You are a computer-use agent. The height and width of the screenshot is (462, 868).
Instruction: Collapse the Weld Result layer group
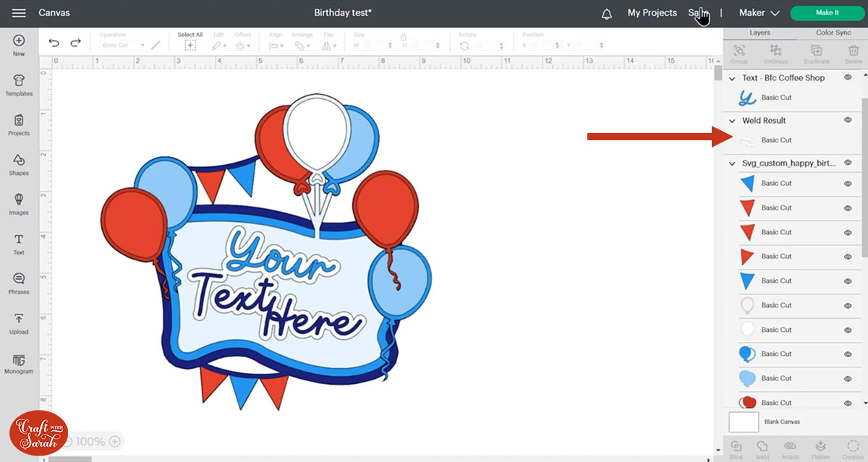coord(732,121)
